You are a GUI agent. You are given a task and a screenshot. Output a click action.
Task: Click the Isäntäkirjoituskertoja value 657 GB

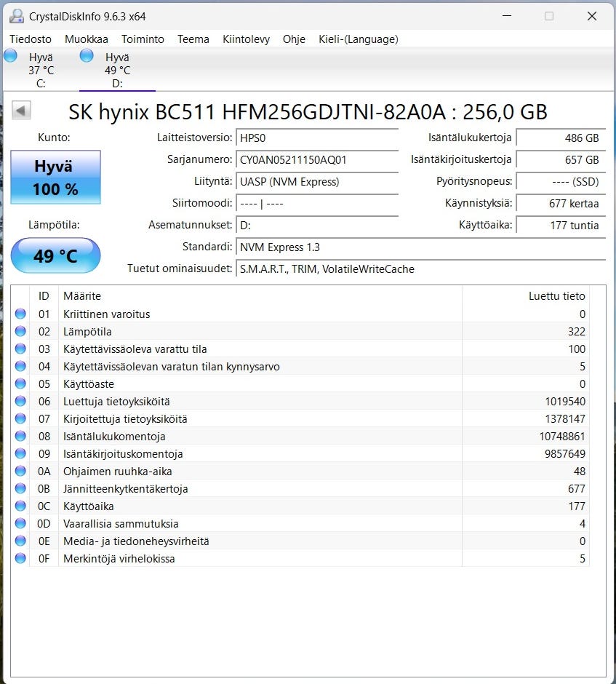click(561, 159)
